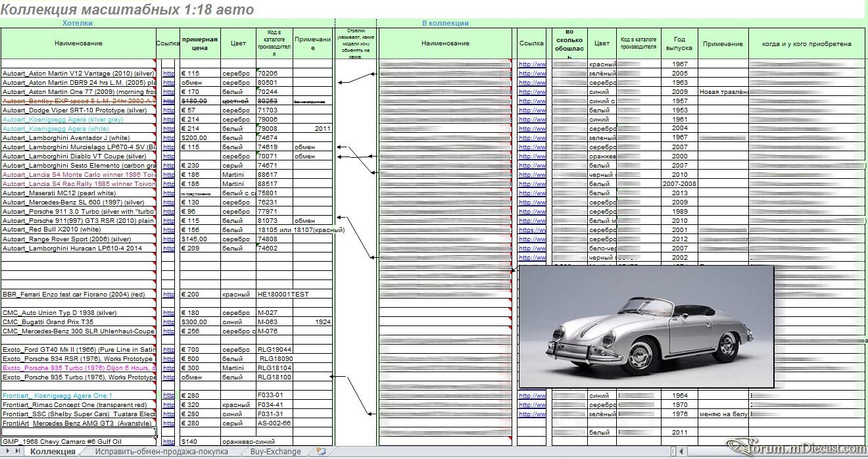Follow the http link for Lamborghini Aventador J

coord(168,138)
